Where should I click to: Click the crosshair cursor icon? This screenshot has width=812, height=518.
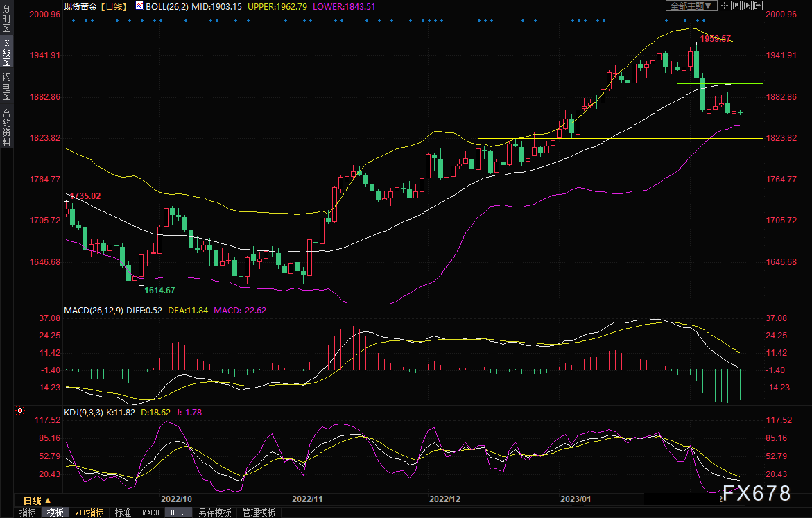click(725, 6)
